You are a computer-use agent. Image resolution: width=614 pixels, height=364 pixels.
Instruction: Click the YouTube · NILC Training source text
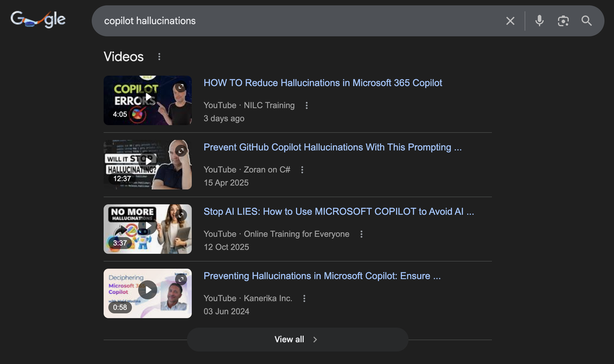(249, 105)
